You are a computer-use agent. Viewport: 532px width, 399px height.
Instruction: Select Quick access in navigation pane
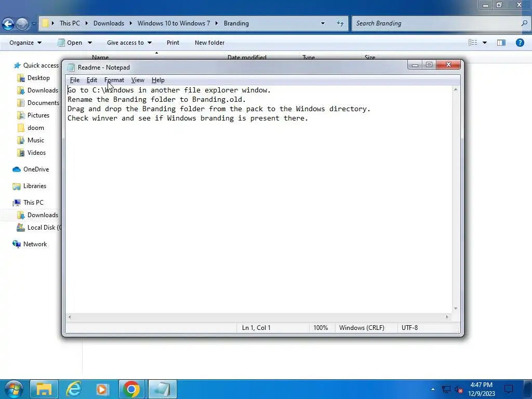coord(36,65)
